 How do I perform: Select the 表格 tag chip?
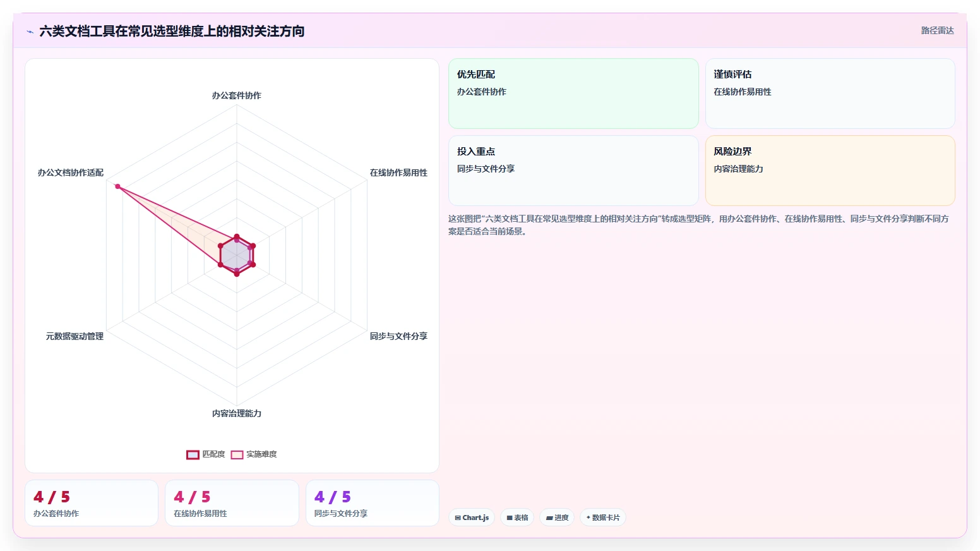pyautogui.click(x=517, y=518)
